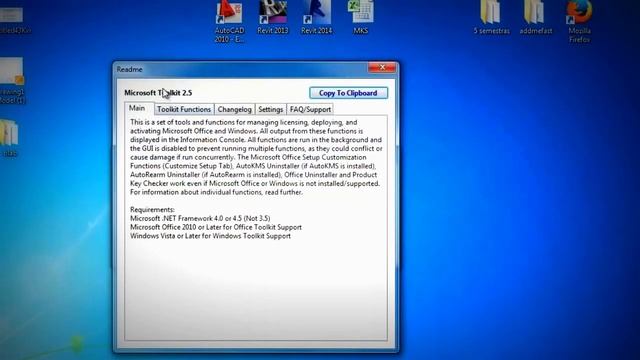Switch to the Toolkit Functions tab

coord(184,109)
